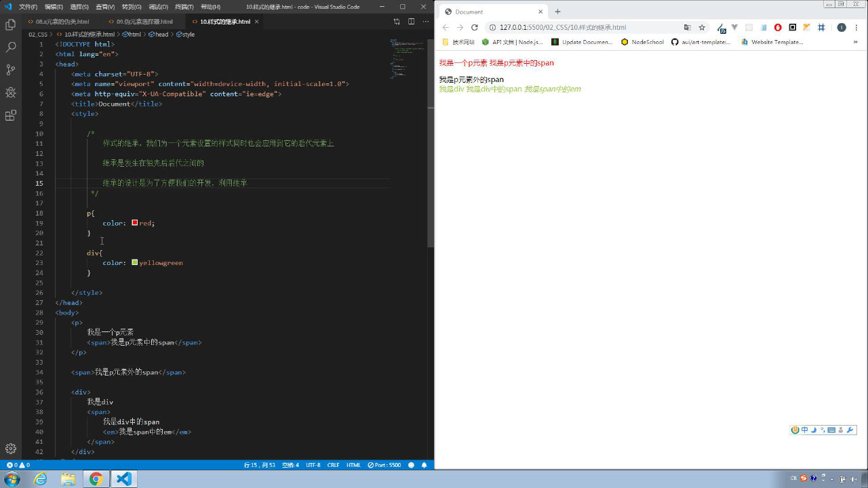Open the Manage gear settings icon
868x488 pixels.
[x=10, y=449]
